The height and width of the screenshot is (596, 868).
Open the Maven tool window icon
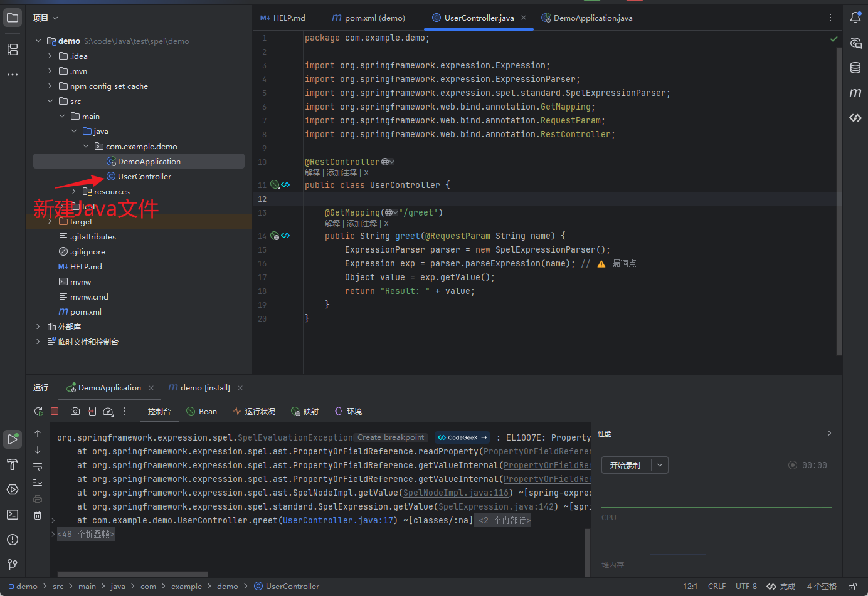[x=855, y=93]
